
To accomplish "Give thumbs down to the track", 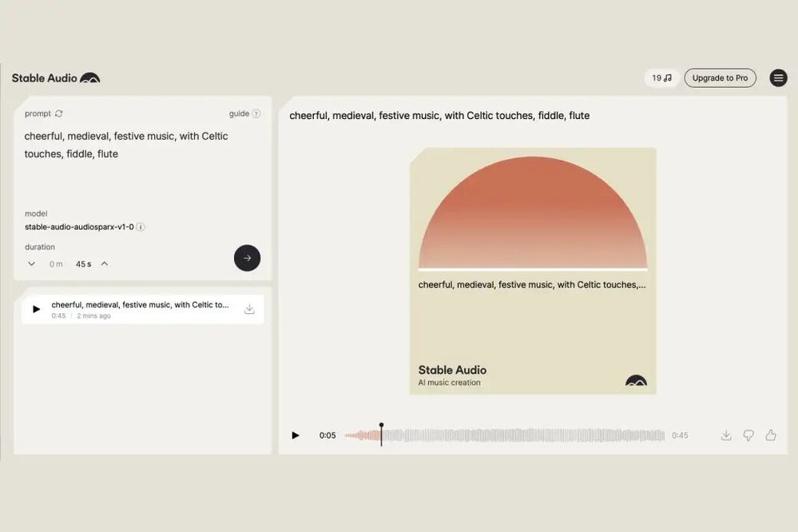I will [748, 435].
